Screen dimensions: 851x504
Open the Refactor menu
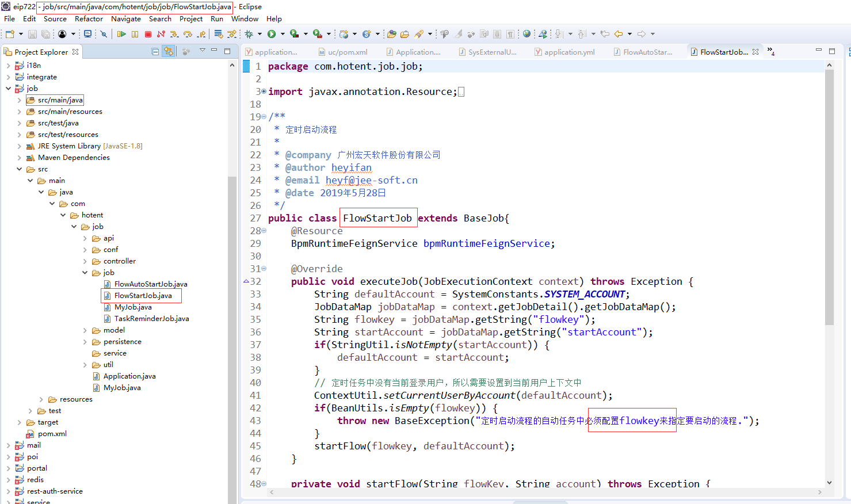tap(89, 19)
